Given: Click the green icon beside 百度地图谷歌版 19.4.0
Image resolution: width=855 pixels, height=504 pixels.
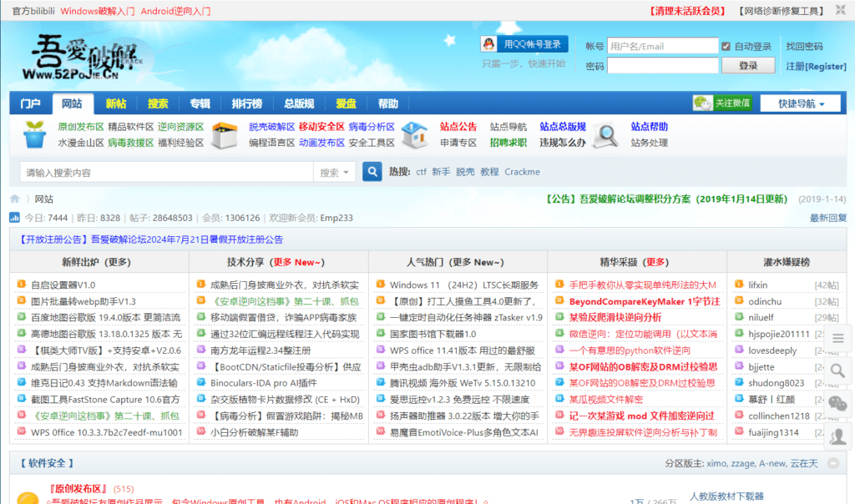Looking at the screenshot, I should (x=22, y=316).
